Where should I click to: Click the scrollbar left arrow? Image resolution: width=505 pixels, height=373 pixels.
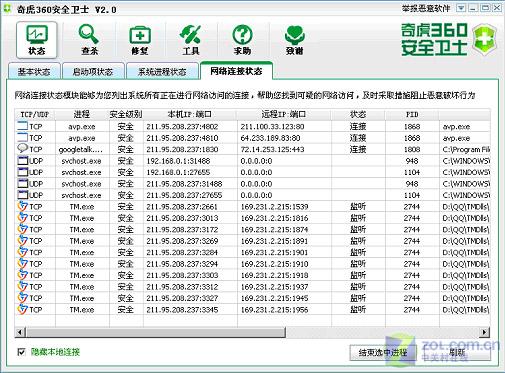(x=20, y=332)
